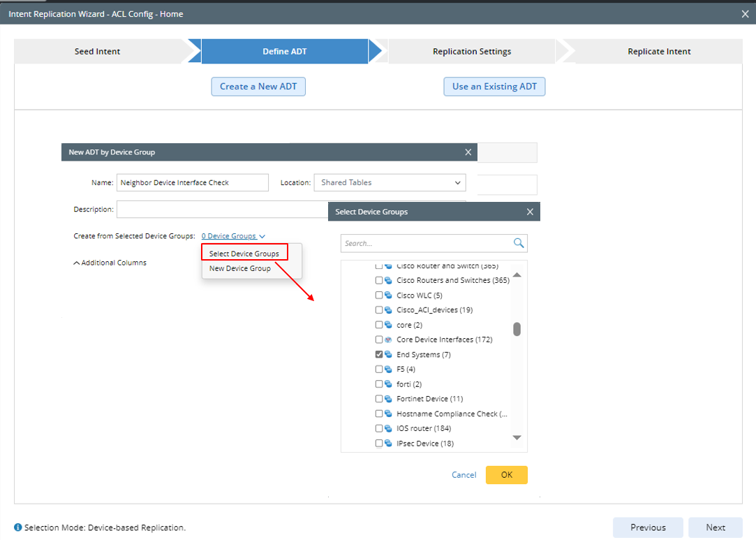Check the Cisco_ACI_devices checkbox
Screen dimensions: 756x540
point(379,310)
